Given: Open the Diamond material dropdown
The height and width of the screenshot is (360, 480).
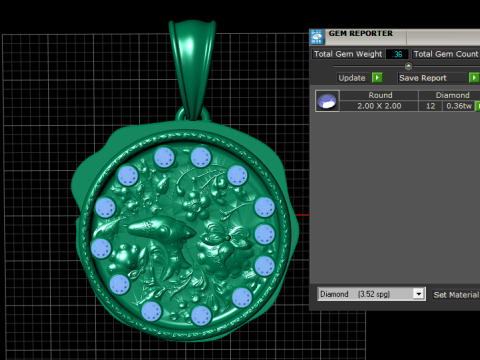Looking at the screenshot, I should coord(419,294).
